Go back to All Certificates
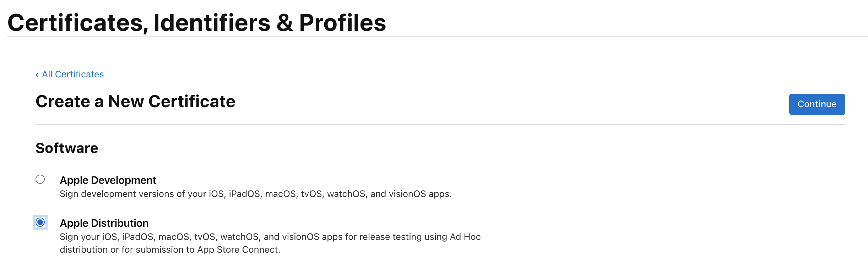 click(x=73, y=74)
